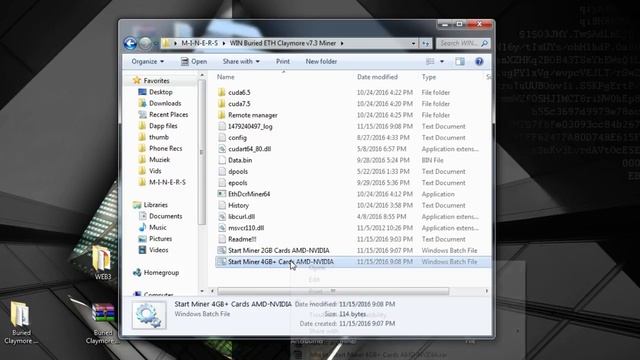Select the cuda6.5 folder icon
640x360 pixels.
click(x=222, y=93)
